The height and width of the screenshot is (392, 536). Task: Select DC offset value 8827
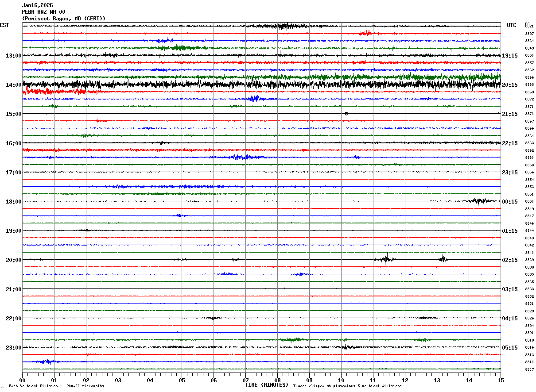tap(529, 34)
